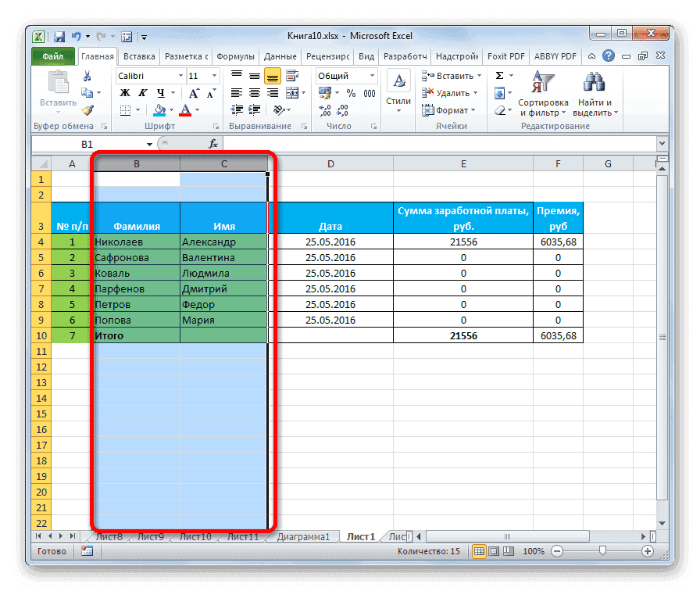This screenshot has width=700, height=591.
Task: Apply bold formatting with the Ж icon
Action: [124, 94]
